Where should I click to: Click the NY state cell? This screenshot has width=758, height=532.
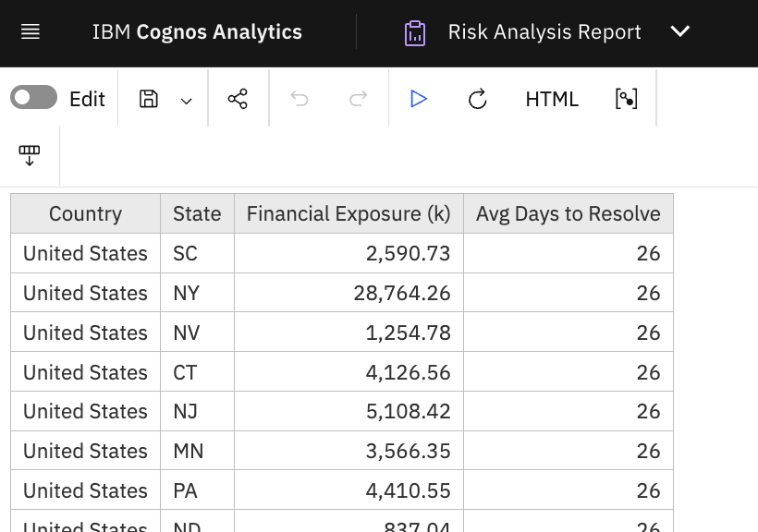coord(187,293)
